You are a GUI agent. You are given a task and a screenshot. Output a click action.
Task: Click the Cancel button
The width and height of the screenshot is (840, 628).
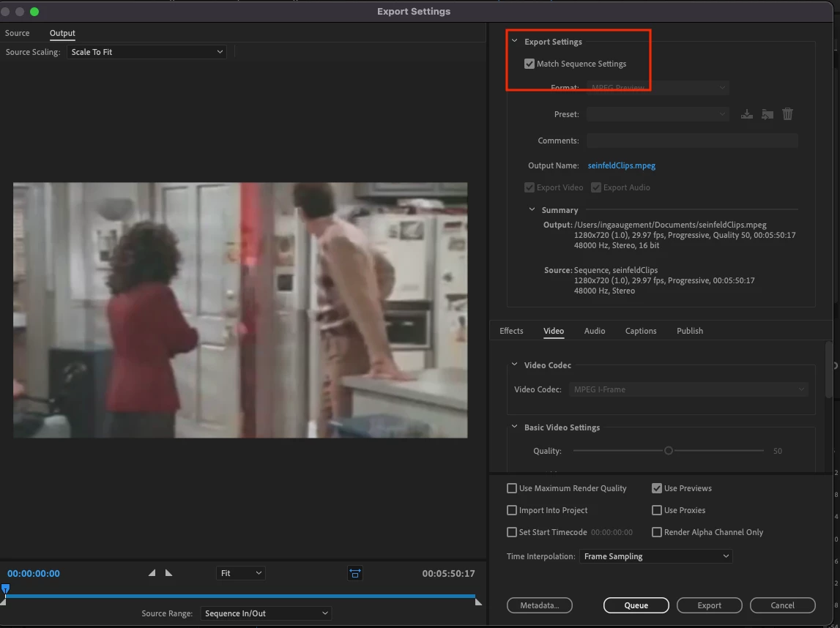click(783, 605)
